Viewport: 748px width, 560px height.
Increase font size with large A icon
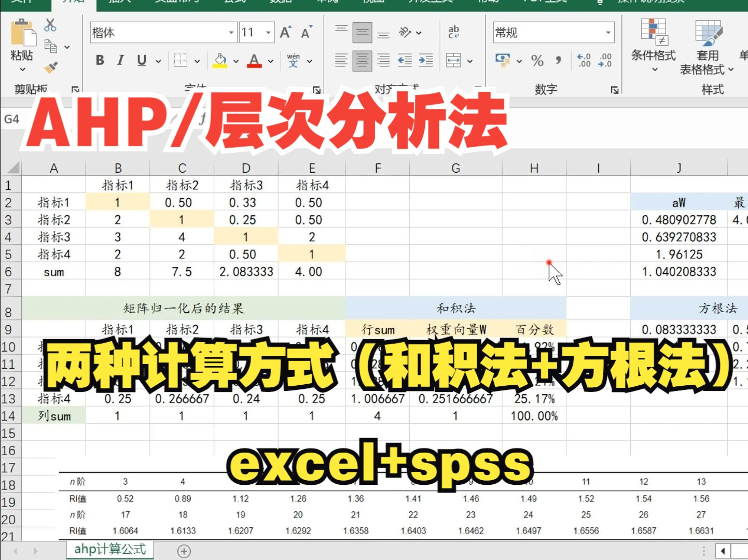click(285, 33)
